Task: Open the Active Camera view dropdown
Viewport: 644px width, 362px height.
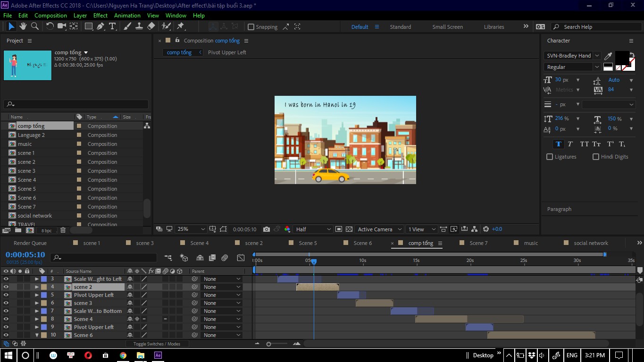Action: (x=380, y=229)
